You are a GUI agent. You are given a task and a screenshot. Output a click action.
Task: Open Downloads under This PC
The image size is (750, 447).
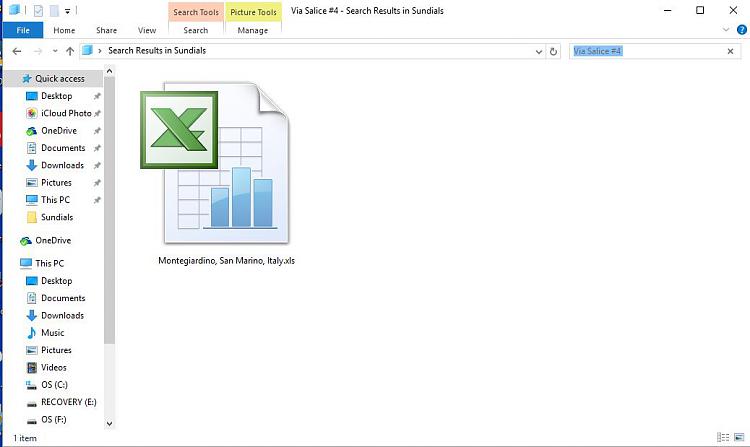pos(62,316)
